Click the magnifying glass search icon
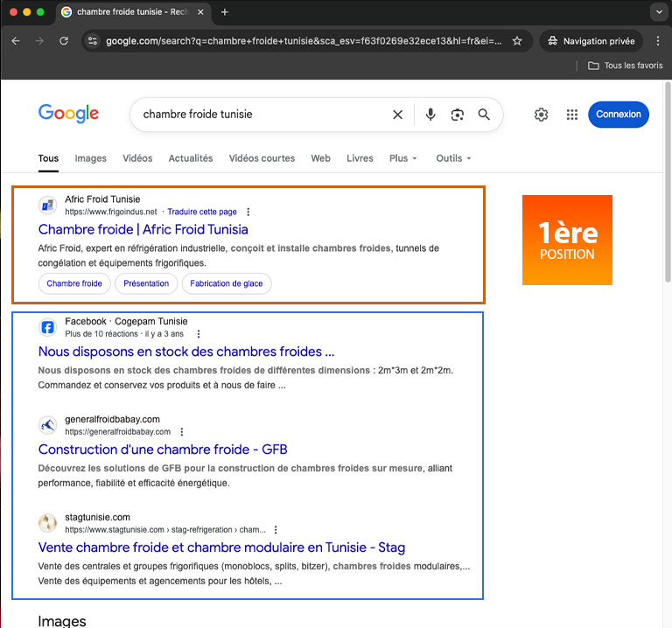The width and height of the screenshot is (672, 628). click(x=484, y=115)
